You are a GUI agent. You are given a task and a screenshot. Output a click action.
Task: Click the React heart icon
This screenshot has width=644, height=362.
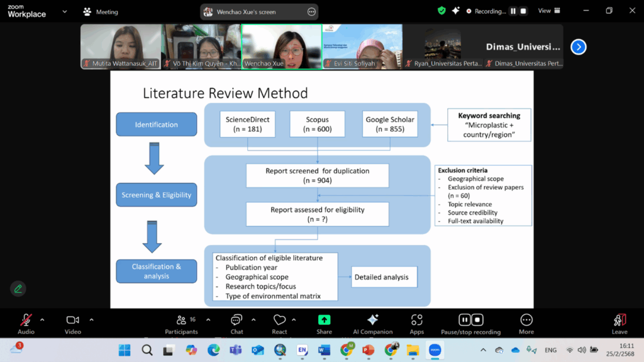pyautogui.click(x=280, y=321)
